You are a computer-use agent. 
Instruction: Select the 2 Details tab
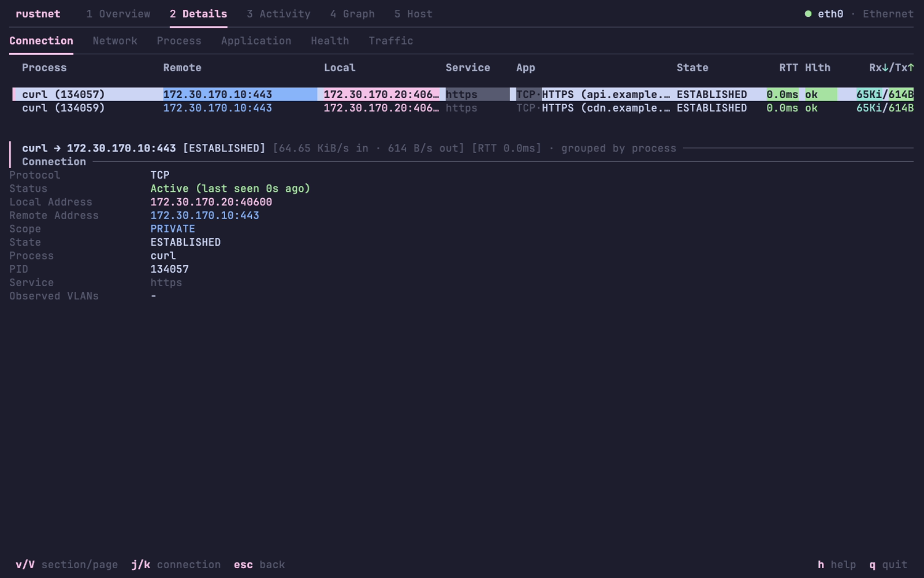pyautogui.click(x=198, y=14)
